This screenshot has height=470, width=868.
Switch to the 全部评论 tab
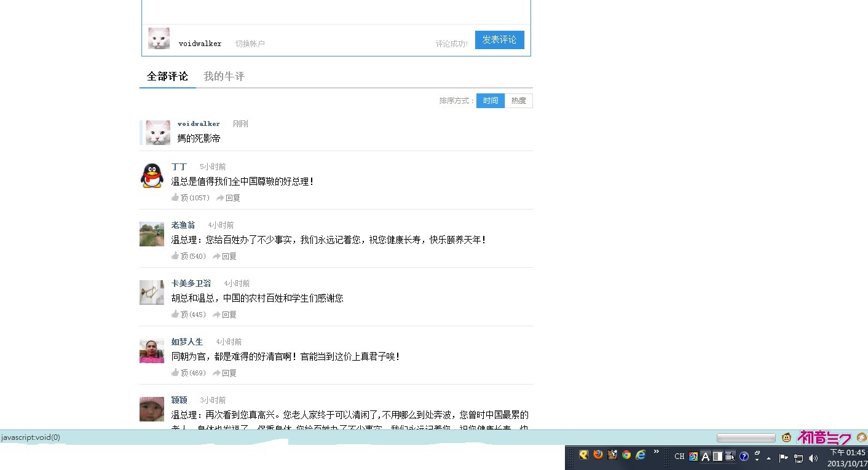point(167,77)
